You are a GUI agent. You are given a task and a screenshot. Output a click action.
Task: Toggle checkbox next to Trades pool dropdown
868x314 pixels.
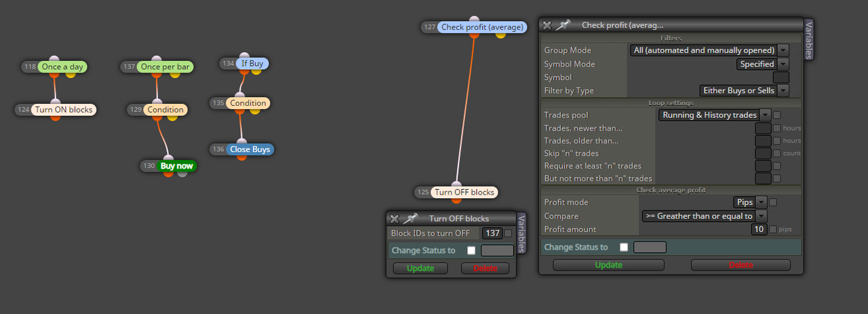pos(777,115)
